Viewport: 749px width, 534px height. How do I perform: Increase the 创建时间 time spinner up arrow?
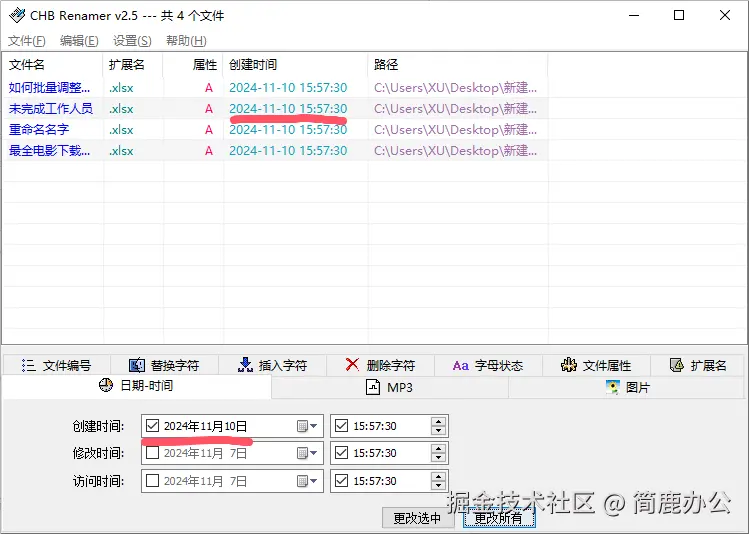(438, 421)
